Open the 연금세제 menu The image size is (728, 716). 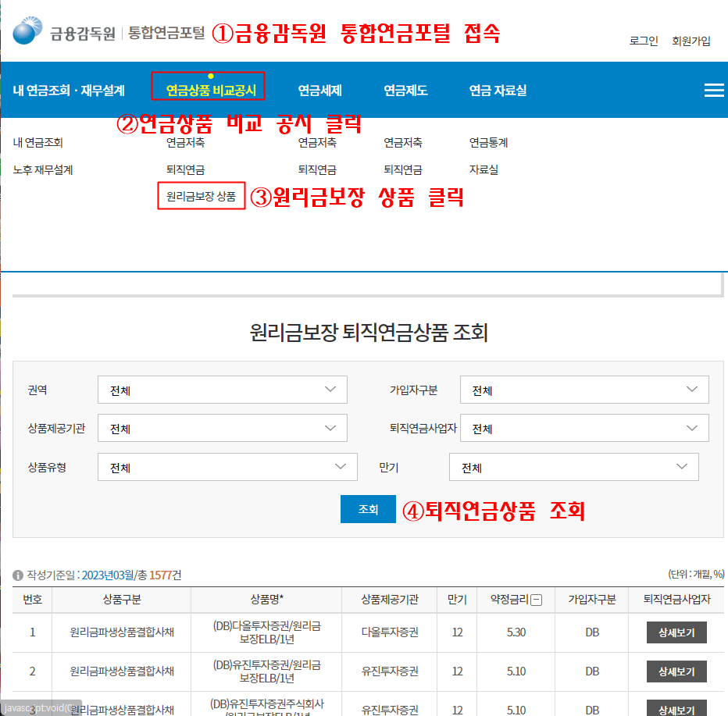[x=319, y=89]
